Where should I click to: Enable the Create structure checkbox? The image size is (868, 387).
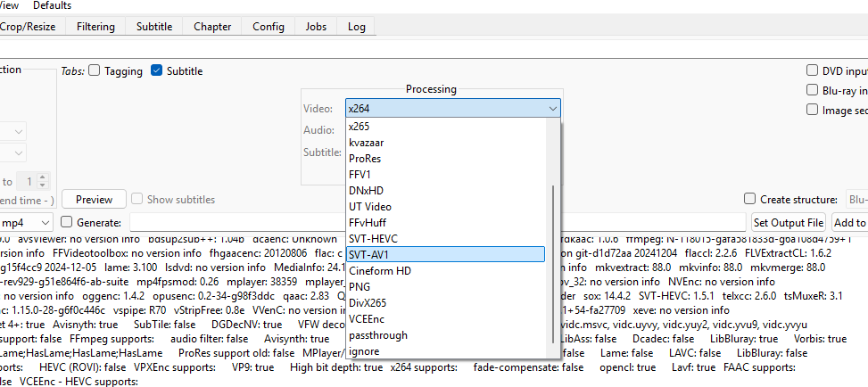pyautogui.click(x=750, y=200)
